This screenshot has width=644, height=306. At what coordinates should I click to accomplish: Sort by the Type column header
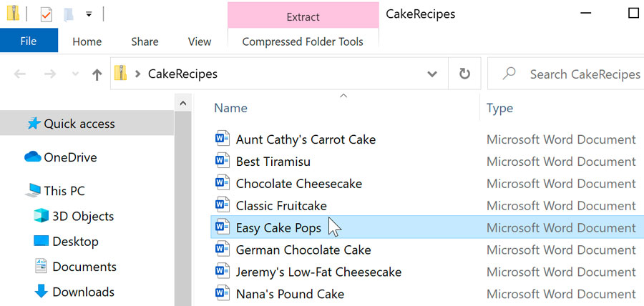tap(500, 108)
